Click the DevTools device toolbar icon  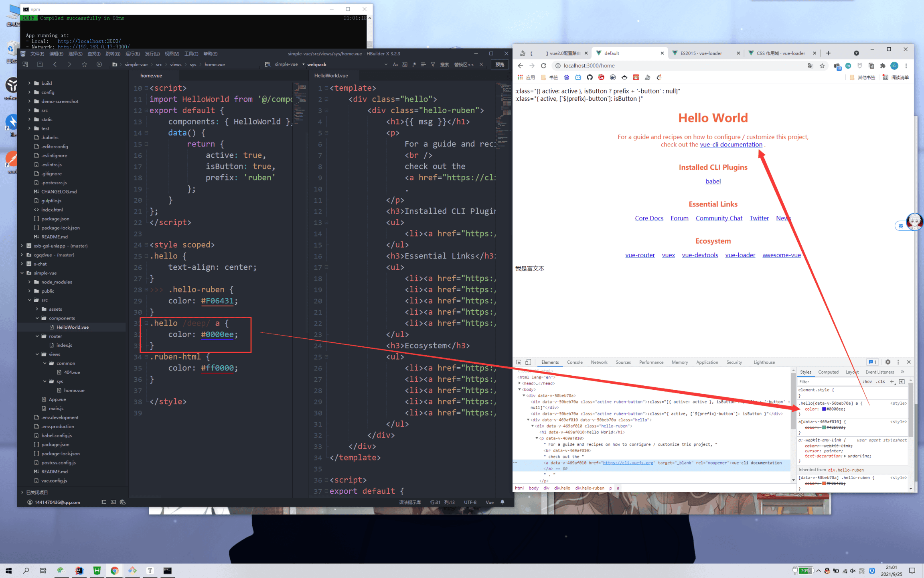(x=528, y=362)
